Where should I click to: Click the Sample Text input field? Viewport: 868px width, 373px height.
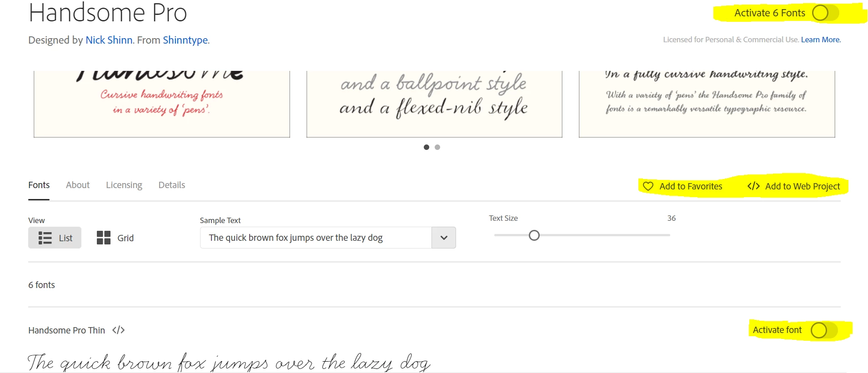316,238
